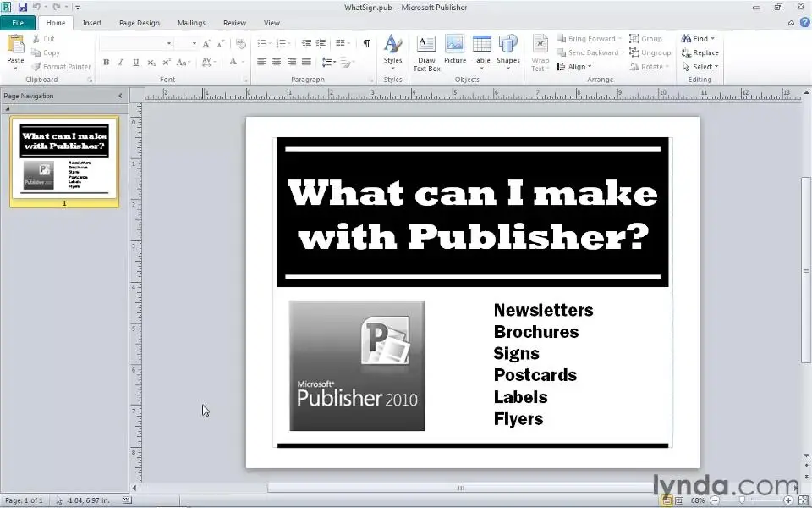Switch to the Review tab
Viewport: 812px width, 508px height.
click(x=234, y=23)
